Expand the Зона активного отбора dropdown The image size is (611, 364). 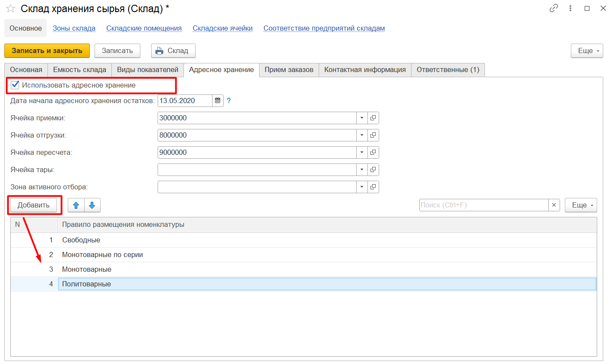[362, 187]
